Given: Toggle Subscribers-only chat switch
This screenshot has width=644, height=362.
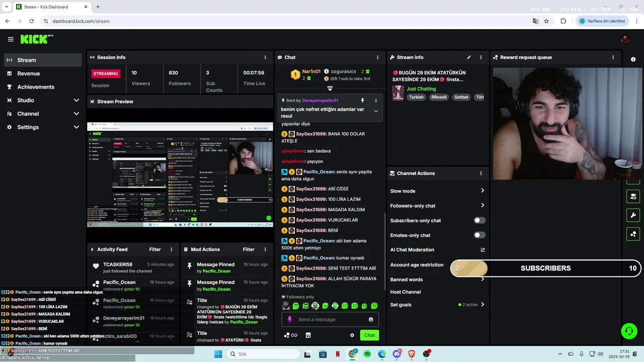Looking at the screenshot, I should tap(479, 220).
